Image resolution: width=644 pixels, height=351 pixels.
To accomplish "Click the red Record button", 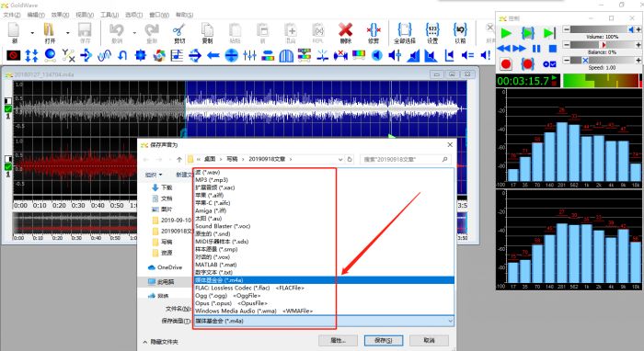I will click(506, 64).
